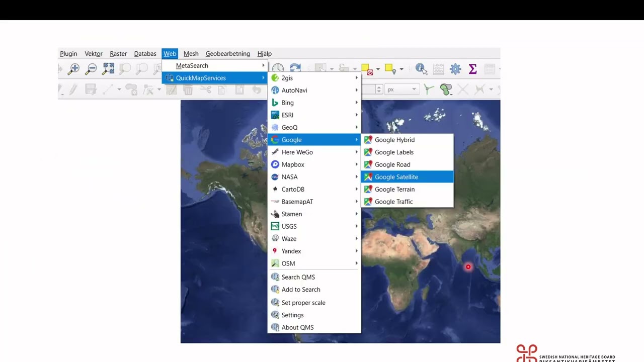This screenshot has width=644, height=362.
Task: Open the Bing maps submenu
Action: [314, 103]
